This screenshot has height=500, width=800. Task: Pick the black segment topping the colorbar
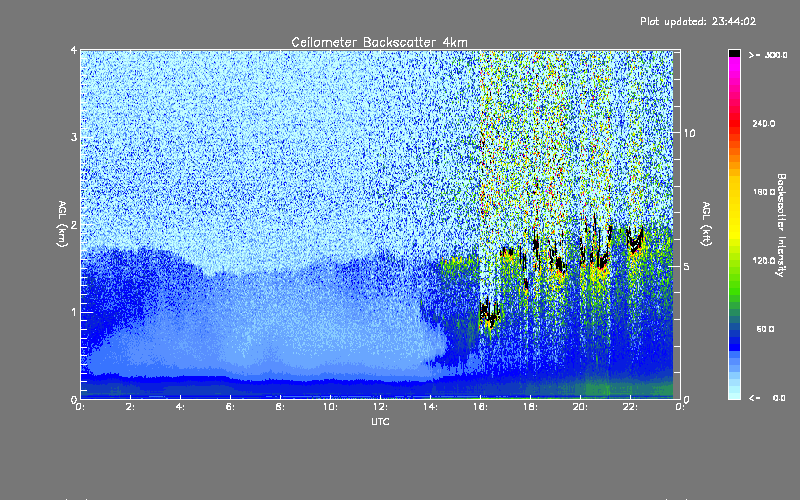click(x=734, y=53)
